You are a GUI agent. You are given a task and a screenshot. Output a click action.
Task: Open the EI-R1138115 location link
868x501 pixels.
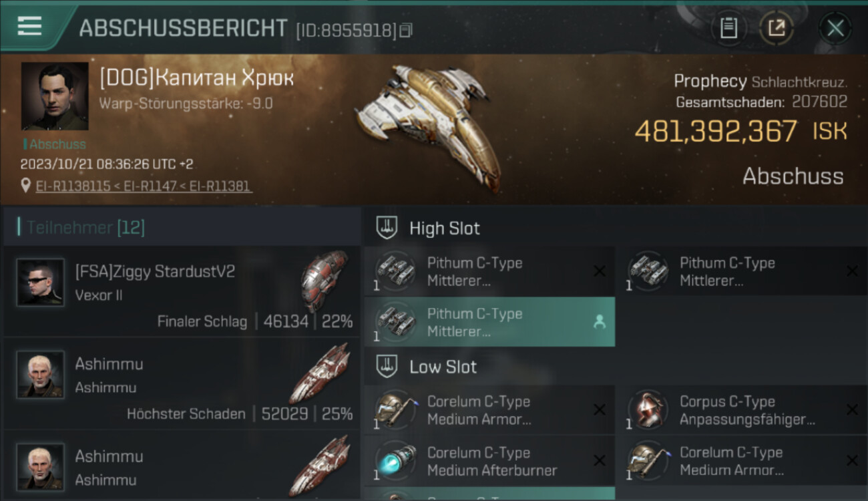(73, 186)
